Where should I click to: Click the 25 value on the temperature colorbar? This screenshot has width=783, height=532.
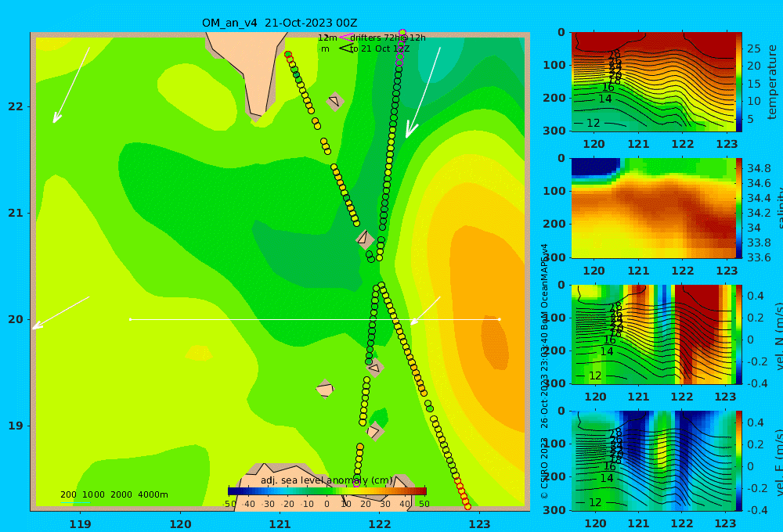(753, 49)
